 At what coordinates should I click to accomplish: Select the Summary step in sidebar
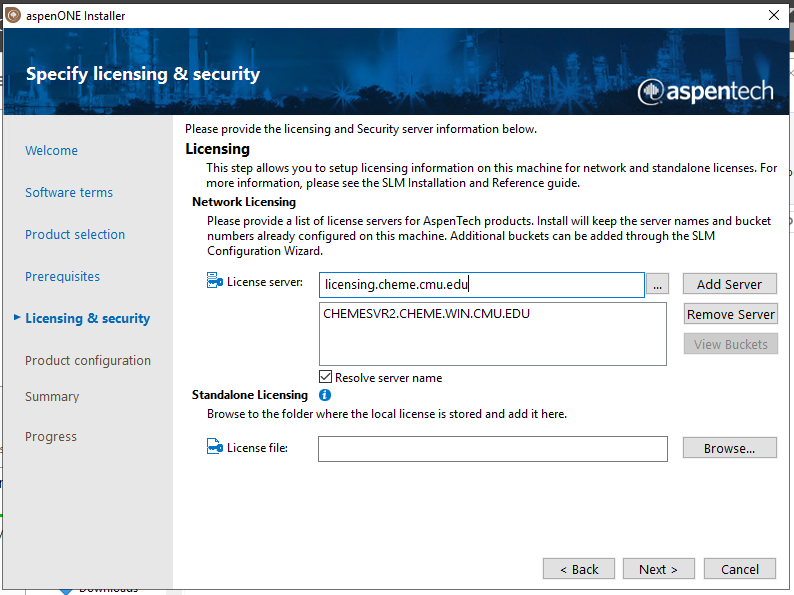pos(52,396)
